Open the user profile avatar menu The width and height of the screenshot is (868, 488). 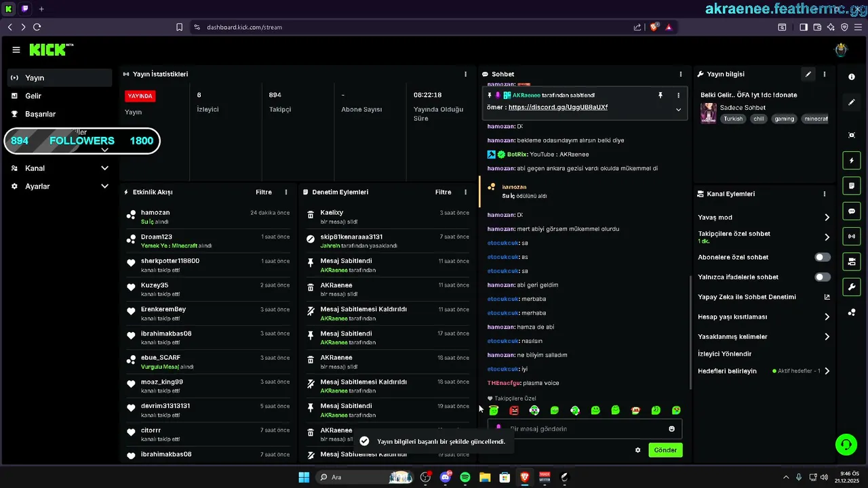[841, 49]
